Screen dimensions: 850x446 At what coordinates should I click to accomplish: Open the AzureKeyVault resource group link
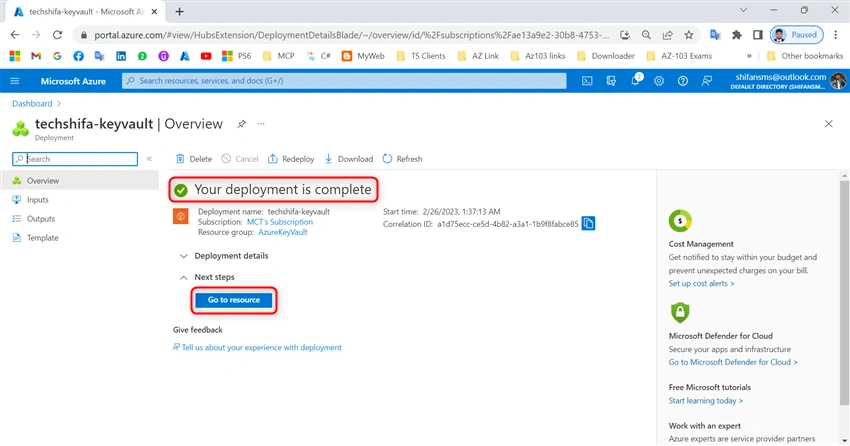point(283,232)
